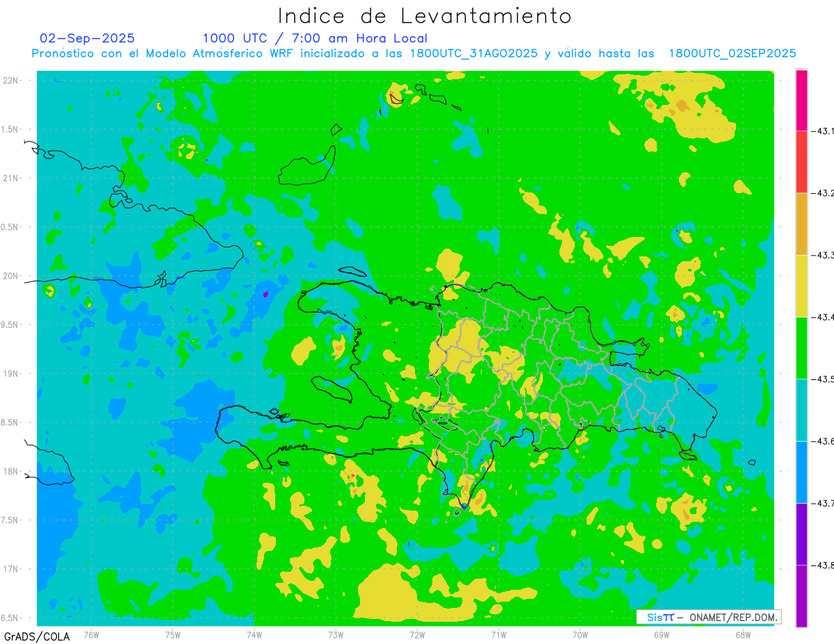Image resolution: width=834 pixels, height=644 pixels.
Task: Click the "7.5N" latitude label
Action: 10,520
